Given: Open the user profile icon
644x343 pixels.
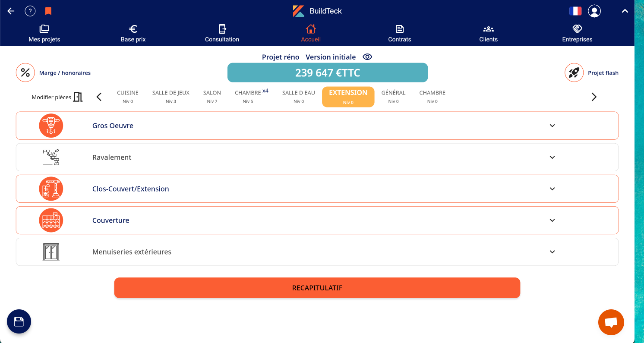Looking at the screenshot, I should tap(594, 11).
